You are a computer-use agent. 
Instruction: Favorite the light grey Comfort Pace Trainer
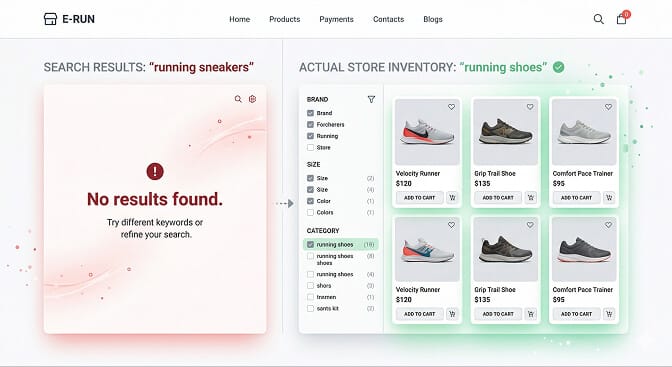coord(609,107)
